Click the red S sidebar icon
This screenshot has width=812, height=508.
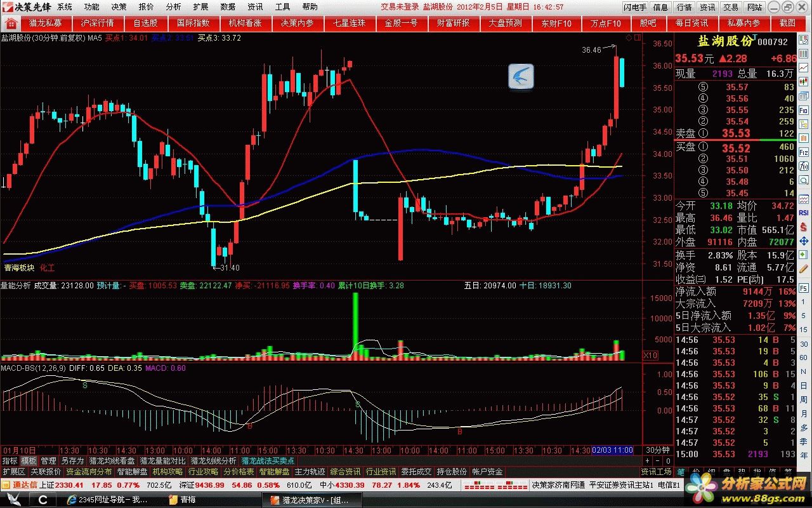click(804, 226)
